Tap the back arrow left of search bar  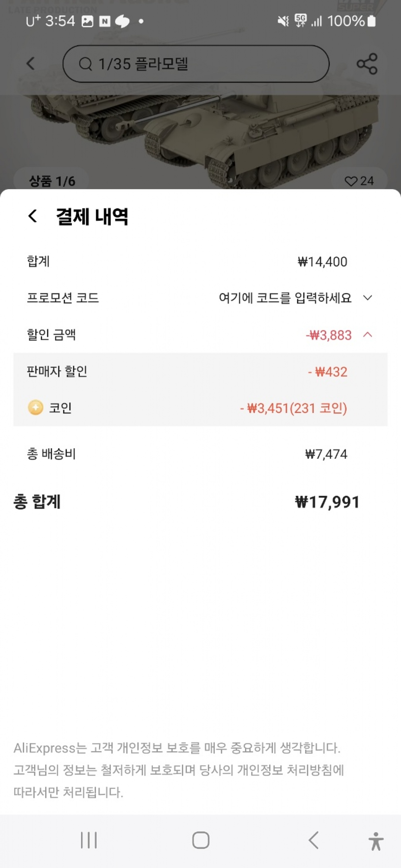31,63
